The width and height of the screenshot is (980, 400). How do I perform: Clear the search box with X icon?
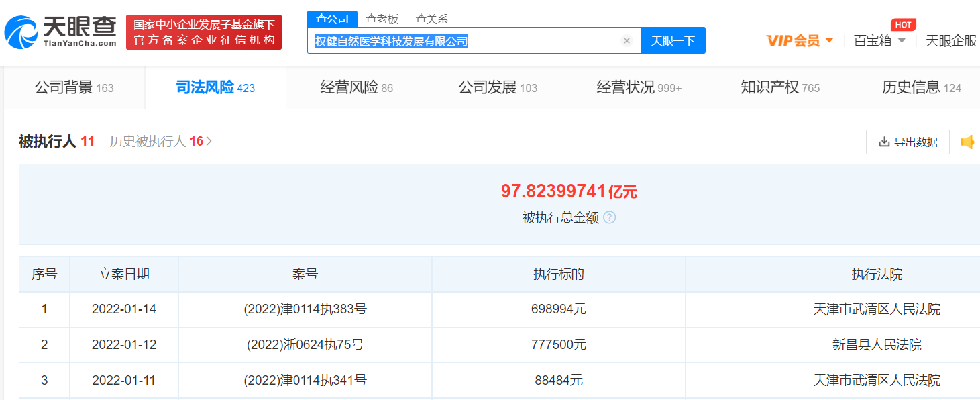627,41
